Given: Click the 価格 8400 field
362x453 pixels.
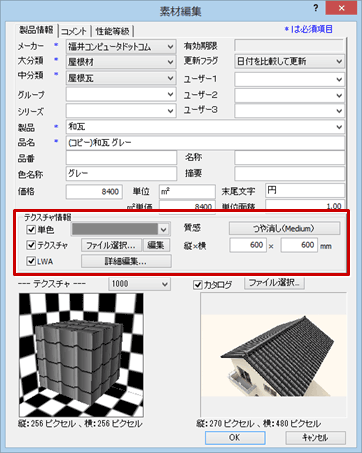Looking at the screenshot, I should coord(94,192).
